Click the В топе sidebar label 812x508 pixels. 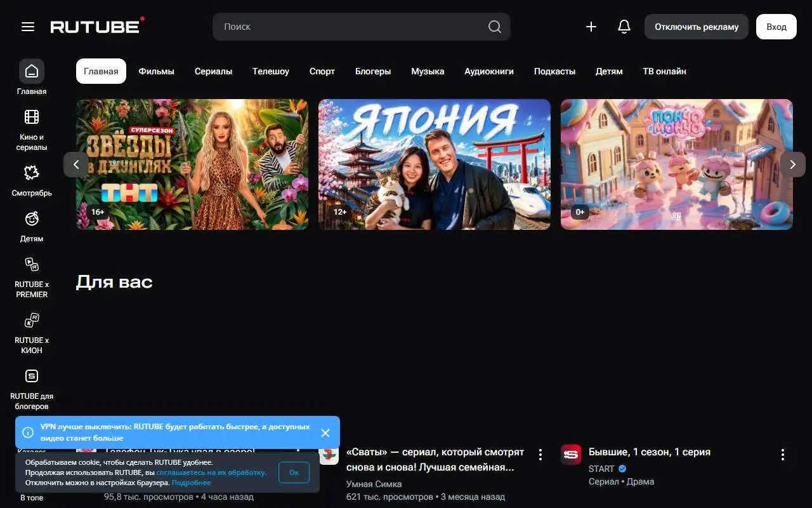[x=32, y=498]
